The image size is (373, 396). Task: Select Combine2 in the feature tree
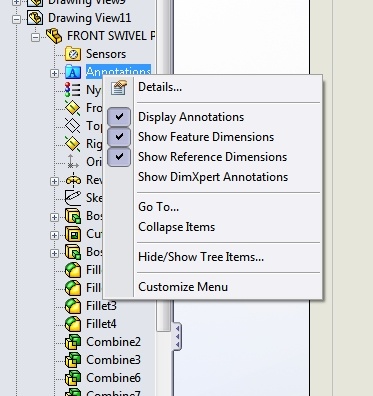113,342
